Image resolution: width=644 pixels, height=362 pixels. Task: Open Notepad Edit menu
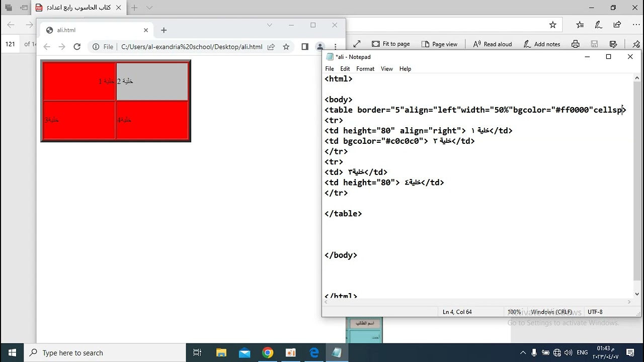345,69
